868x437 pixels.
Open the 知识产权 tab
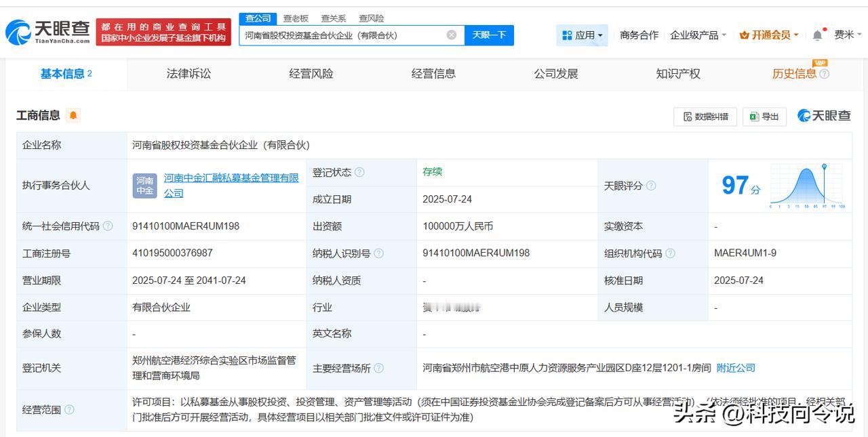point(678,74)
